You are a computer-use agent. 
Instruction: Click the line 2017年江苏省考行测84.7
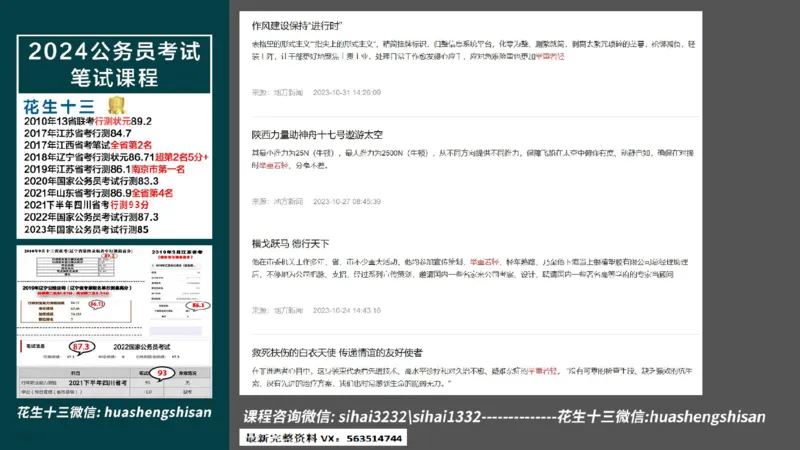78,133
